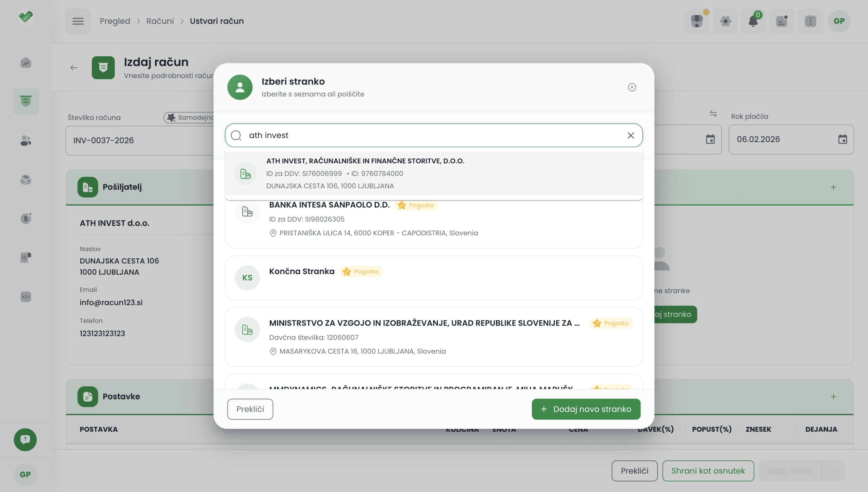Screen dimensions: 868x492
Task: Click Prekliči in the dialog
Action: coord(250,409)
